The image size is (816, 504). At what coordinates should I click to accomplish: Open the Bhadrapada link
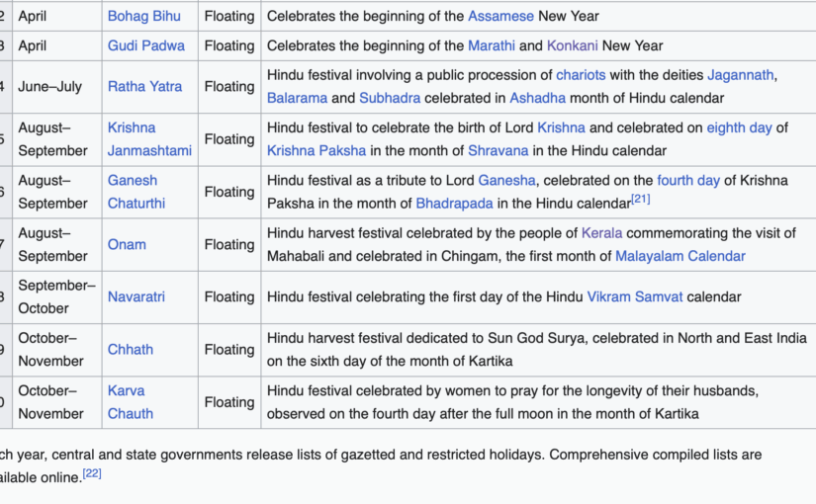point(454,203)
